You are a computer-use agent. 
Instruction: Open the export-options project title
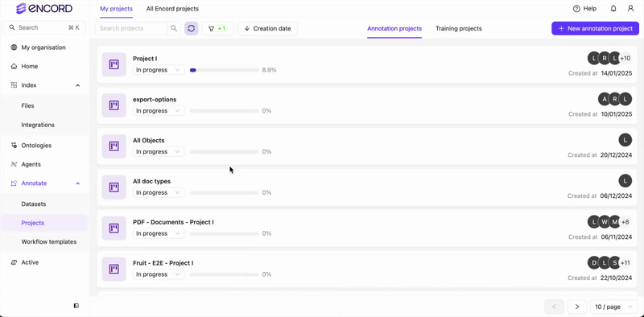(x=155, y=100)
